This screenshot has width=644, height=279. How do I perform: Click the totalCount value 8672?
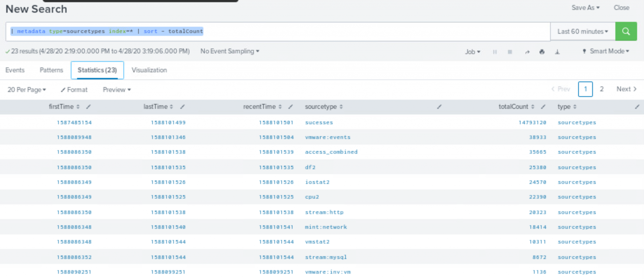[x=539, y=257]
